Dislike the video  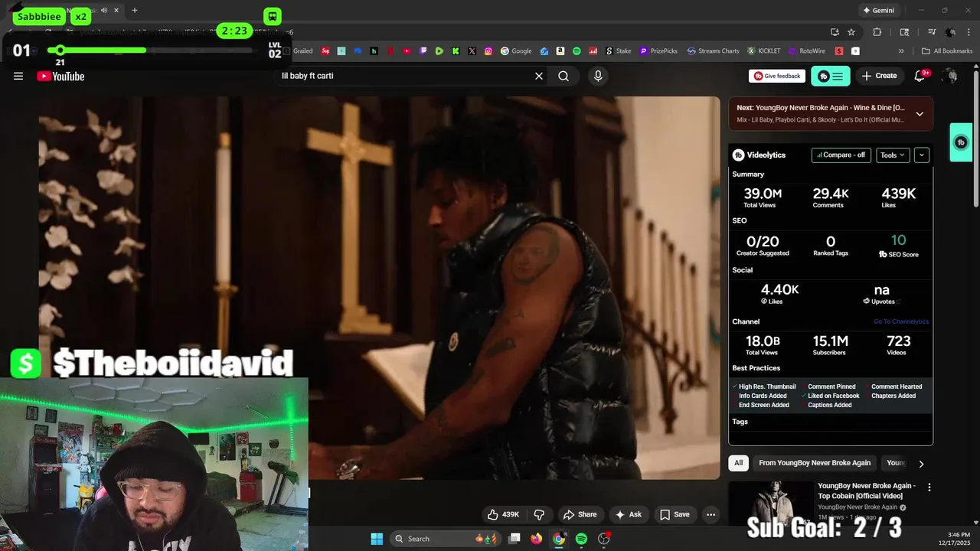(x=539, y=514)
